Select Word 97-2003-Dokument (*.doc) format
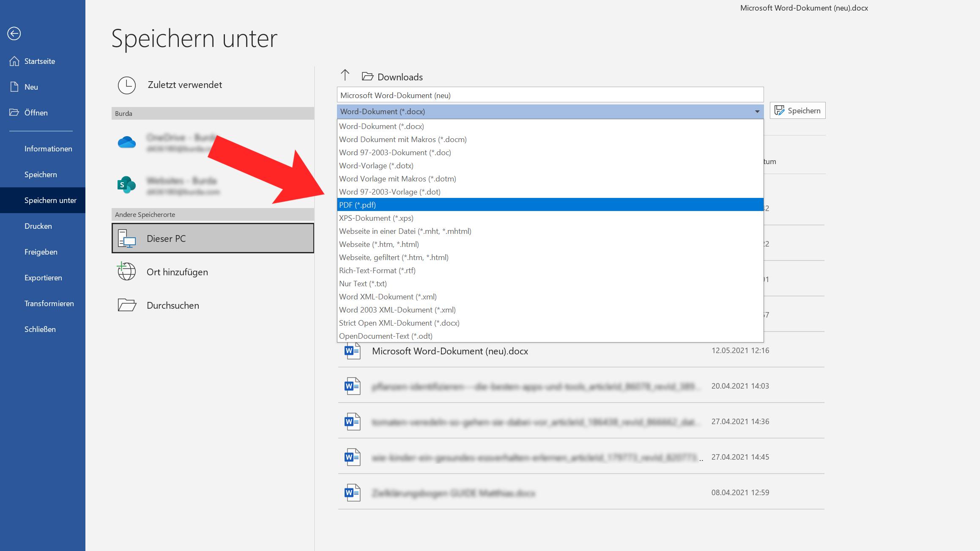This screenshot has width=980, height=551. click(x=394, y=152)
